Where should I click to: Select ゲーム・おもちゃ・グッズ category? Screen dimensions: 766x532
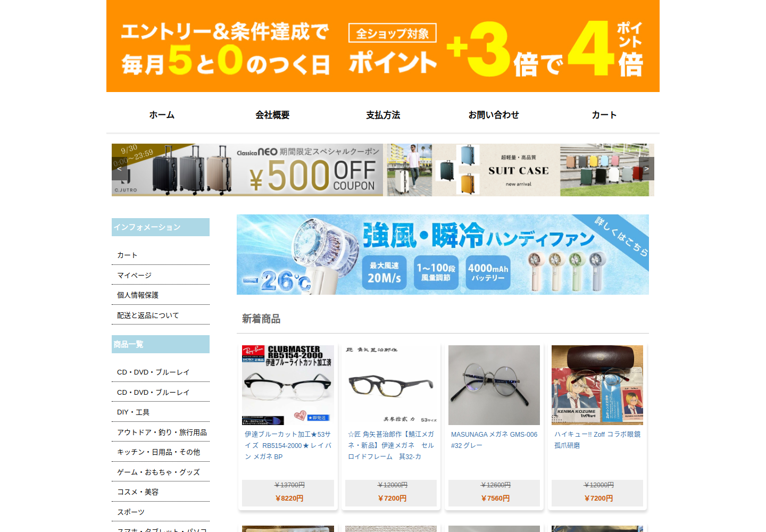(x=159, y=472)
